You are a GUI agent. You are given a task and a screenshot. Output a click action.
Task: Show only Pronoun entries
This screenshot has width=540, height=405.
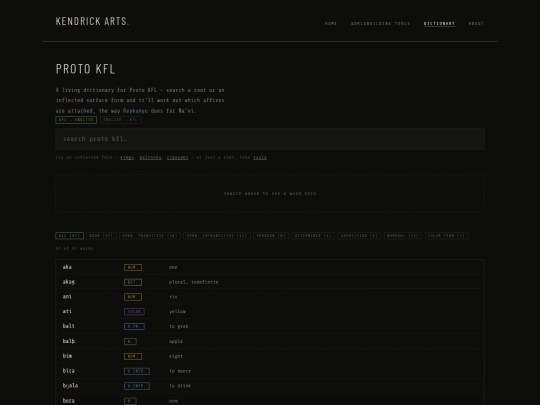[271, 236]
